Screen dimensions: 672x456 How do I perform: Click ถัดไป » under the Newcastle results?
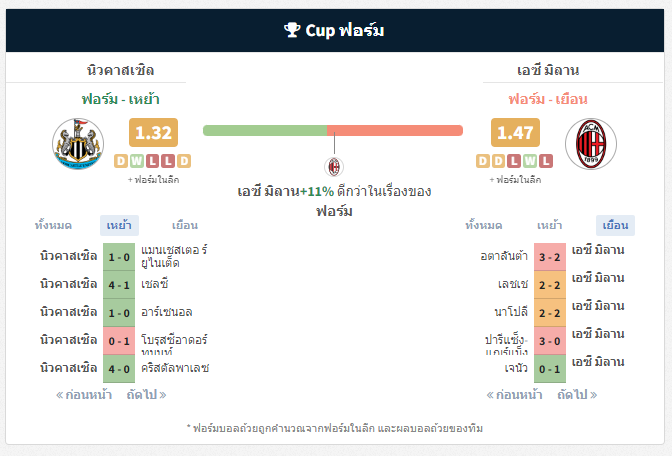146,395
